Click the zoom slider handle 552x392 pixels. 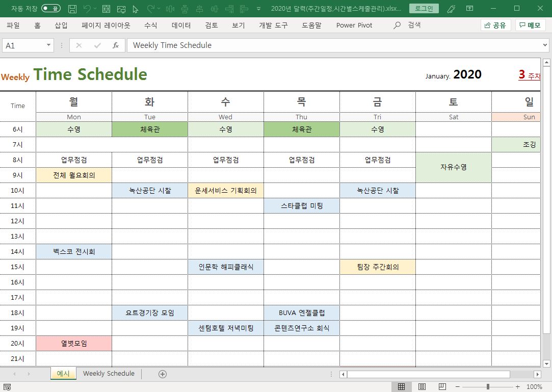[488, 387]
